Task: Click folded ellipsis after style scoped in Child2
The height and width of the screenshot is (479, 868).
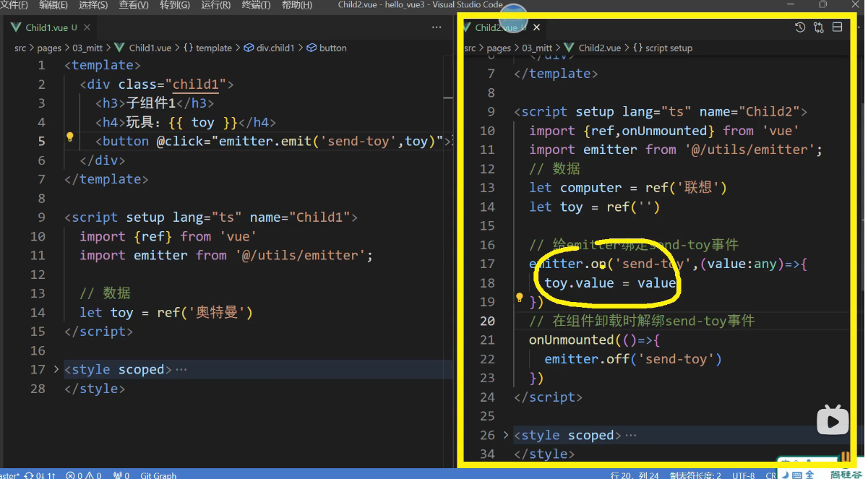Action: pos(631,435)
